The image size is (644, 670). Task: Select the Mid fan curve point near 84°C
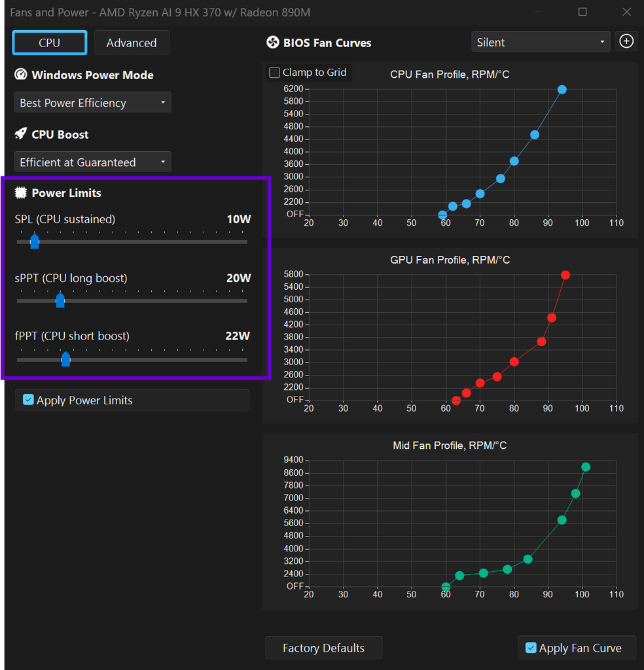(x=528, y=559)
